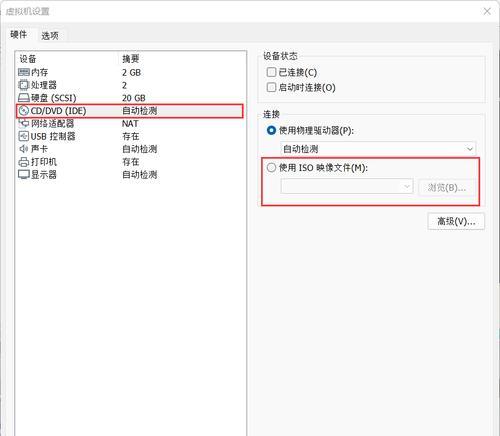Select the 硬盘 (SCSI) hard disk icon
Viewport: 500px width, 436px height.
[24, 98]
